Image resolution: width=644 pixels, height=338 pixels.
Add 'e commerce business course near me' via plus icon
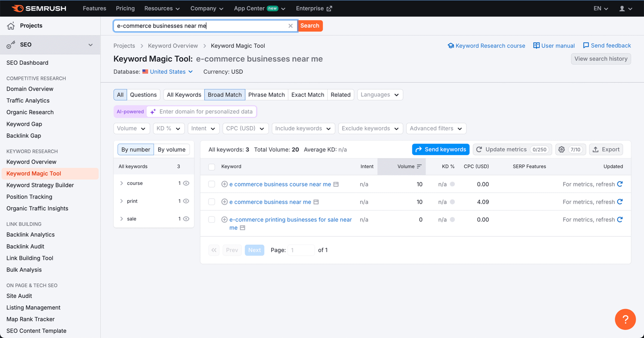(225, 184)
